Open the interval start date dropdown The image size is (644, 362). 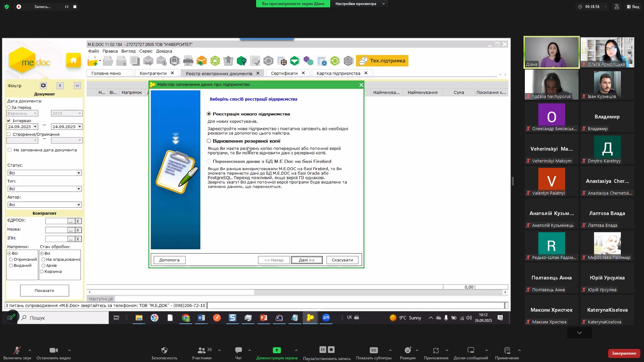pyautogui.click(x=35, y=127)
